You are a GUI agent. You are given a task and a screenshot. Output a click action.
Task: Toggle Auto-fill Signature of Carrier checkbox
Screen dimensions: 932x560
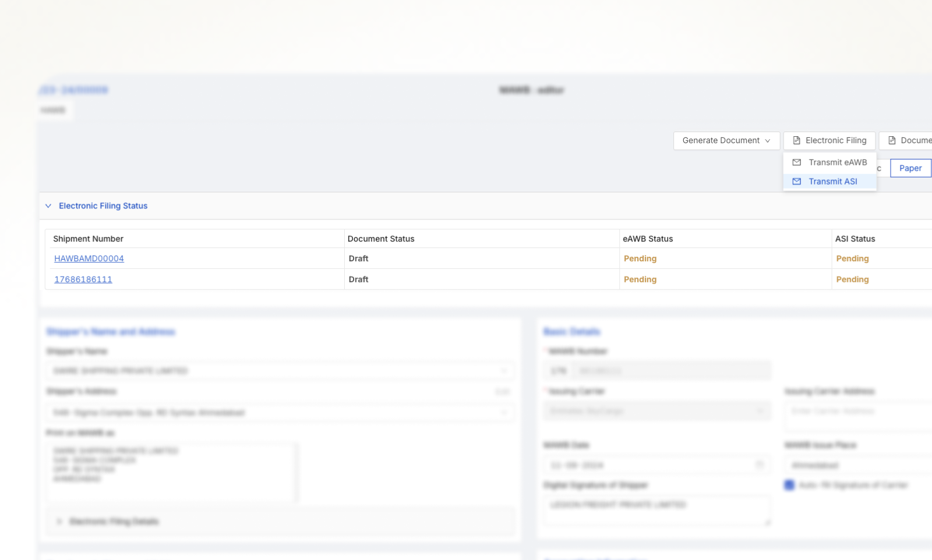click(789, 485)
